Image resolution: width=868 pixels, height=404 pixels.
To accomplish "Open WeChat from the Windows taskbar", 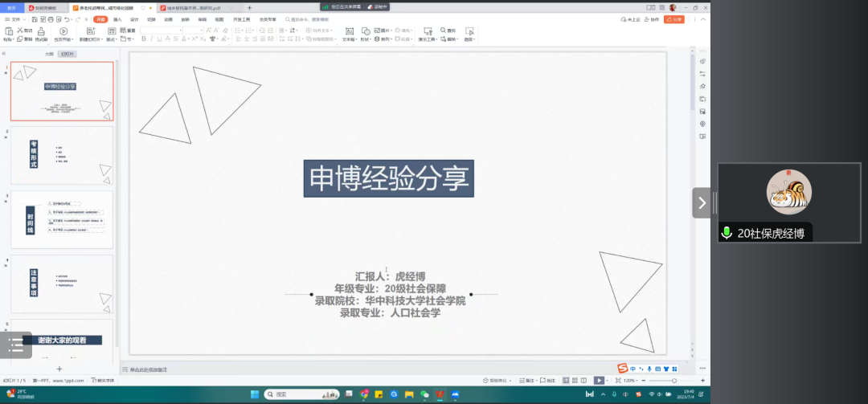I will click(424, 394).
